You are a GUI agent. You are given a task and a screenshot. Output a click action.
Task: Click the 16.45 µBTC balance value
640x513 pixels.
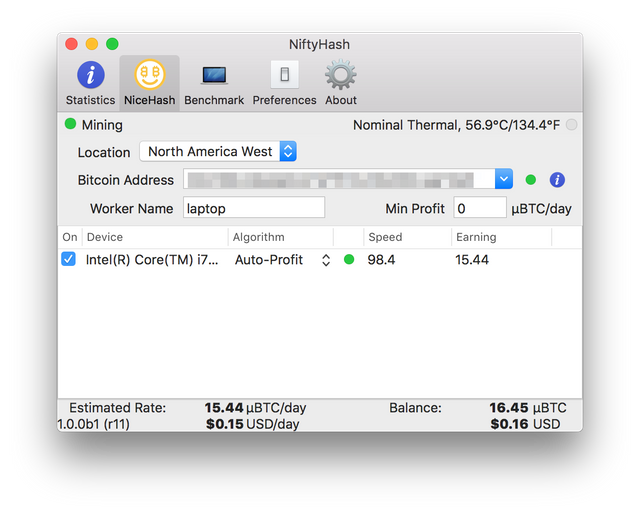point(528,408)
